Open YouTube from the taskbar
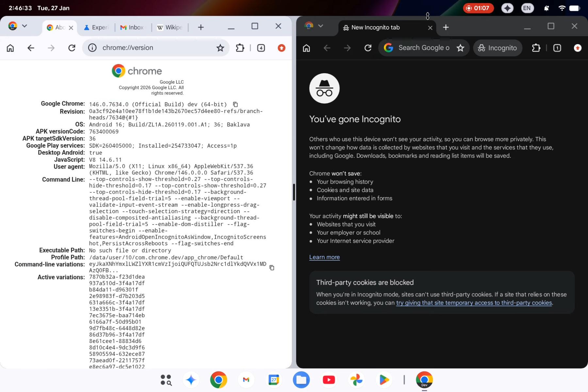The width and height of the screenshot is (588, 392). [x=329, y=380]
